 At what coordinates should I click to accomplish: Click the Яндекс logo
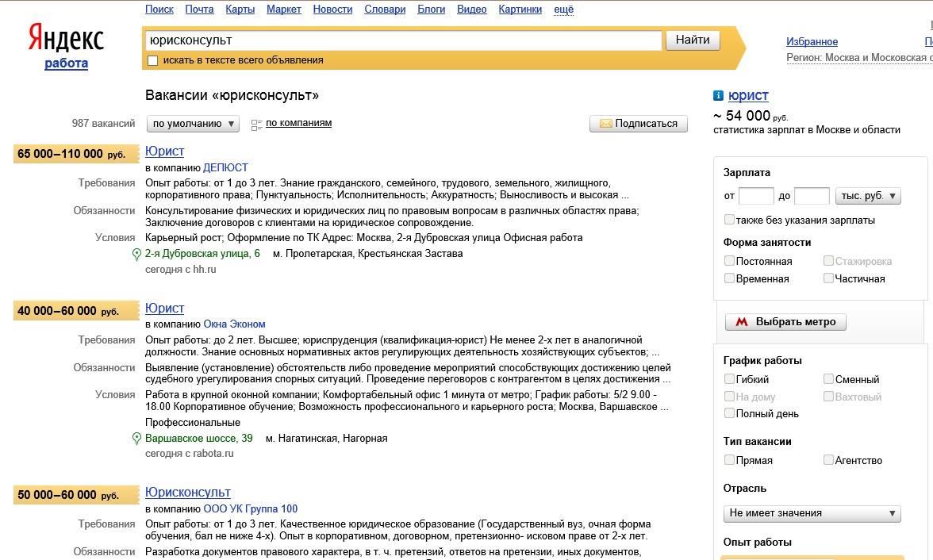(x=66, y=38)
